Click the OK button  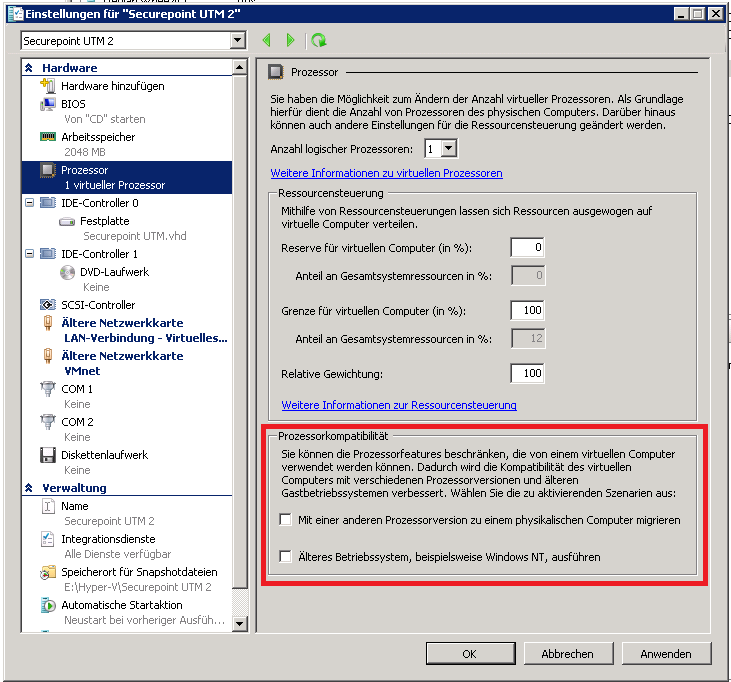click(468, 654)
